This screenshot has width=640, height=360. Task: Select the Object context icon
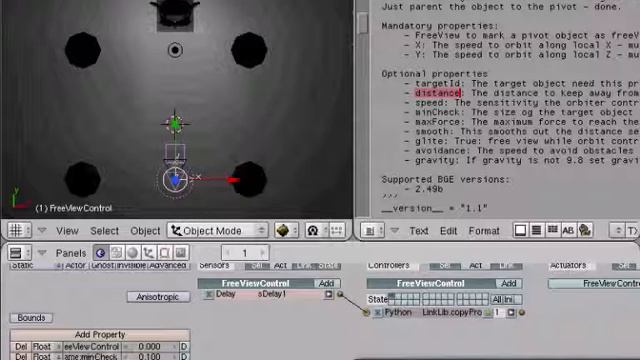[149, 253]
